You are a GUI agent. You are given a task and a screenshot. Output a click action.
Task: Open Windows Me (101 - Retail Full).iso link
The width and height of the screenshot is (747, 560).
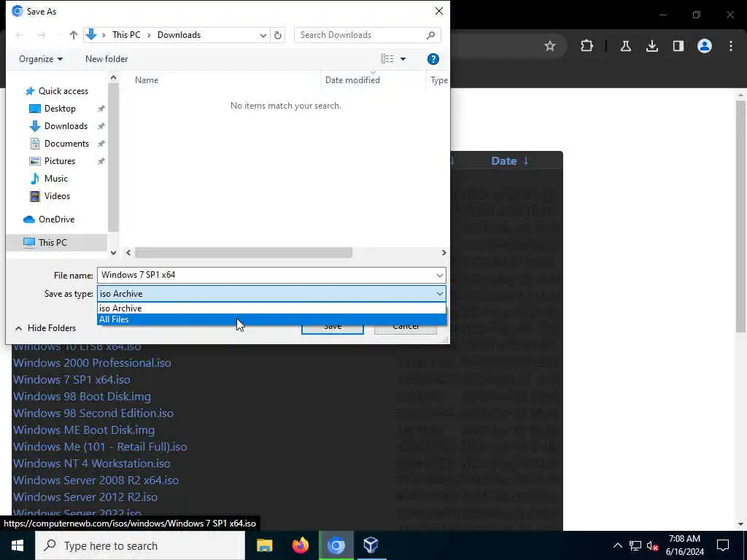[100, 447]
